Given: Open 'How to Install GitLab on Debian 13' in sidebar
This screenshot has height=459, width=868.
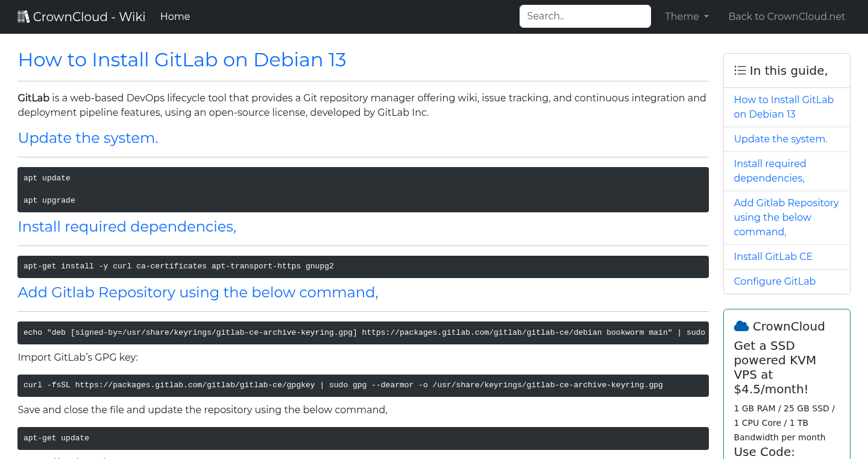Looking at the screenshot, I should [784, 107].
